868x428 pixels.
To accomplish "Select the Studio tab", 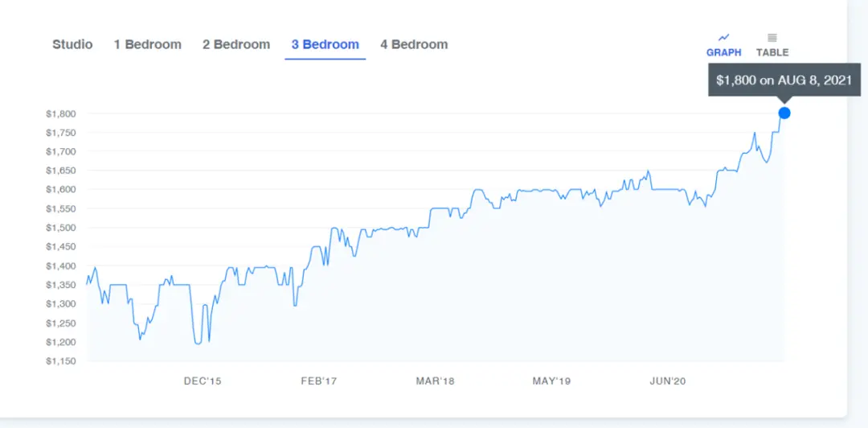I will pos(72,44).
